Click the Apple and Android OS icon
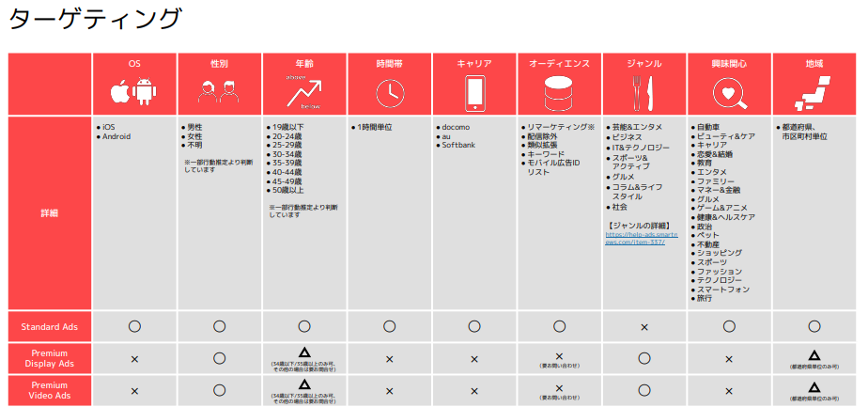868x407 pixels. (x=134, y=93)
